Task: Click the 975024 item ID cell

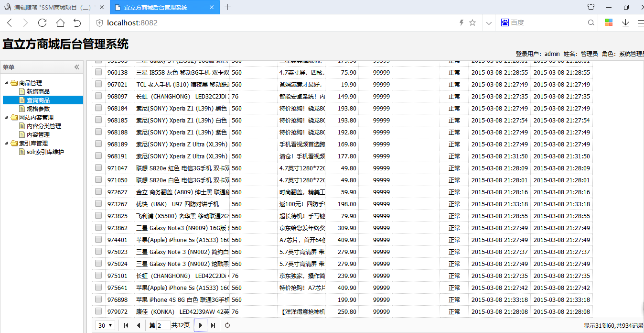Action: [x=119, y=264]
